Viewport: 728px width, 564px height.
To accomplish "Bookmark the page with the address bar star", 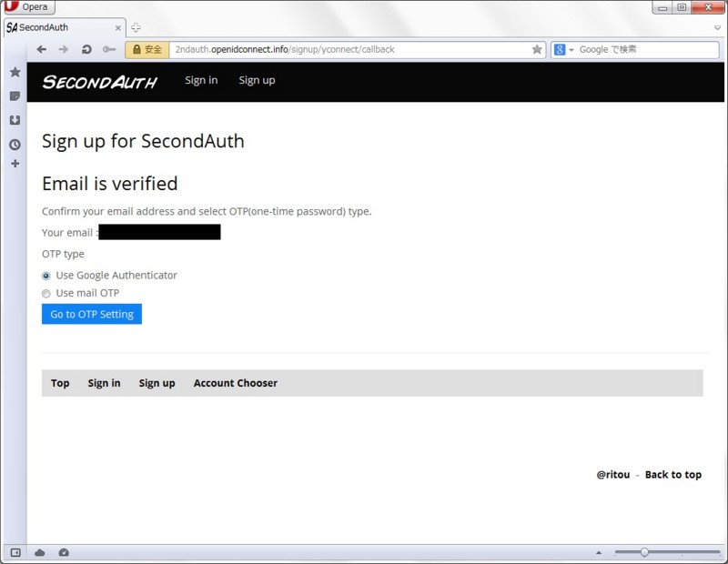I will [x=537, y=49].
